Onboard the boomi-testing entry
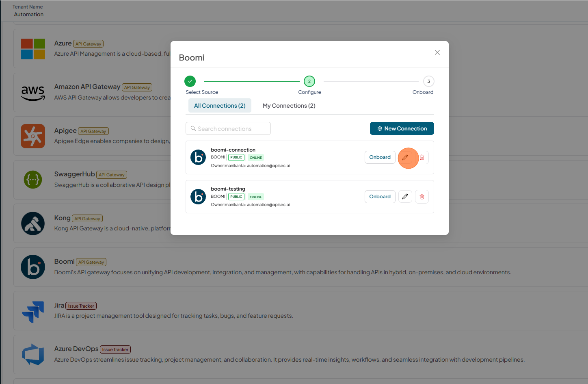 coord(380,197)
